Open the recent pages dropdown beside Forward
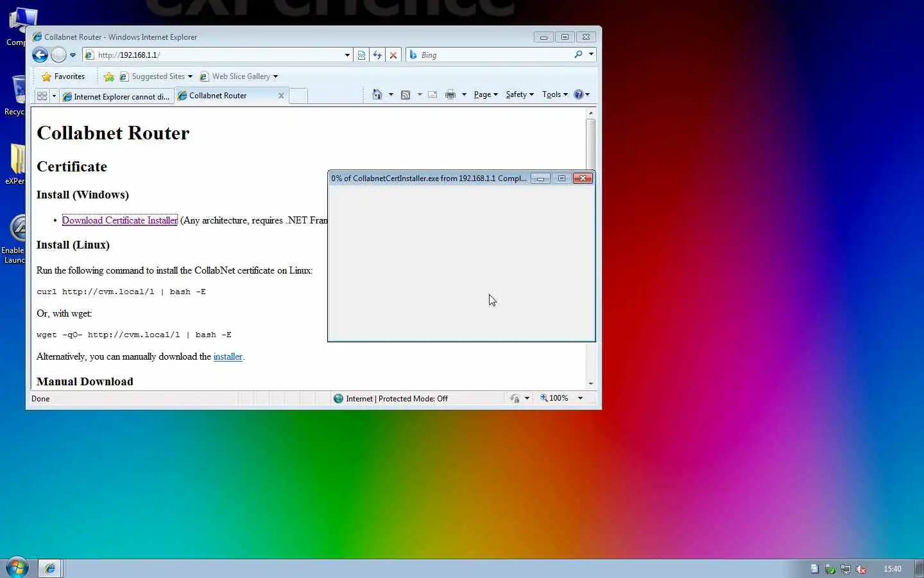This screenshot has width=924, height=578. [73, 55]
